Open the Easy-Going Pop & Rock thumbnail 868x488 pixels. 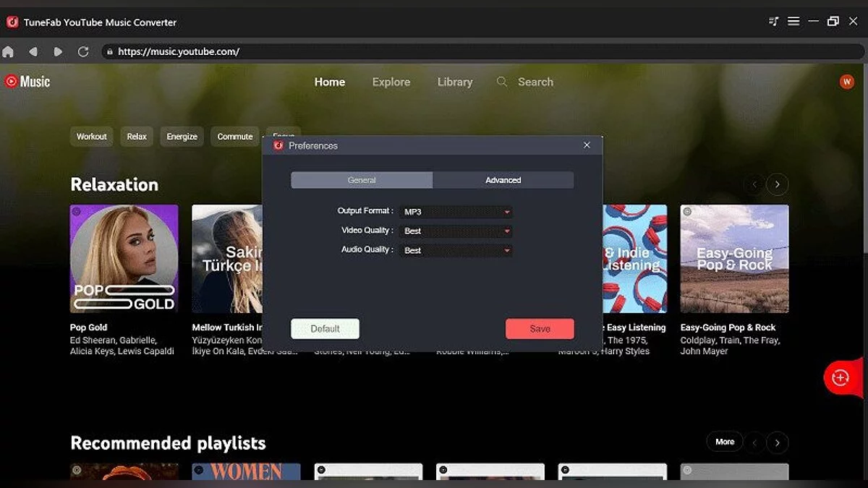(x=734, y=259)
